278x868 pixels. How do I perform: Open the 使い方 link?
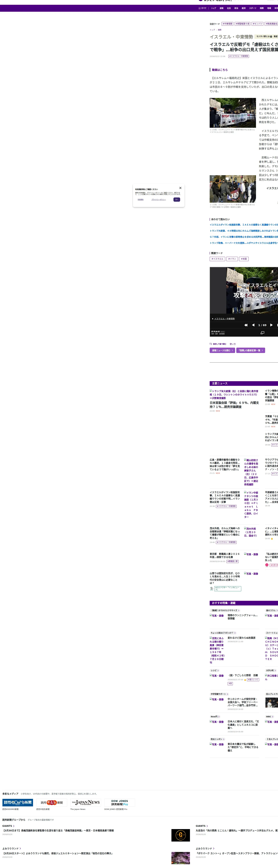(233, 344)
